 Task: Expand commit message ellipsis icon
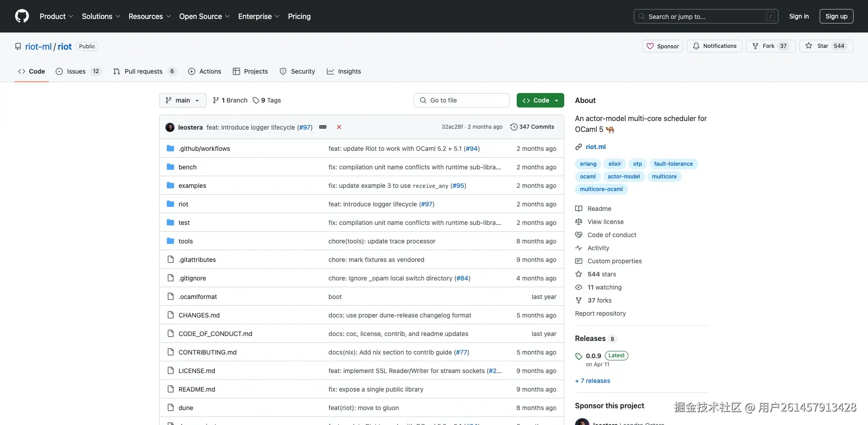323,127
